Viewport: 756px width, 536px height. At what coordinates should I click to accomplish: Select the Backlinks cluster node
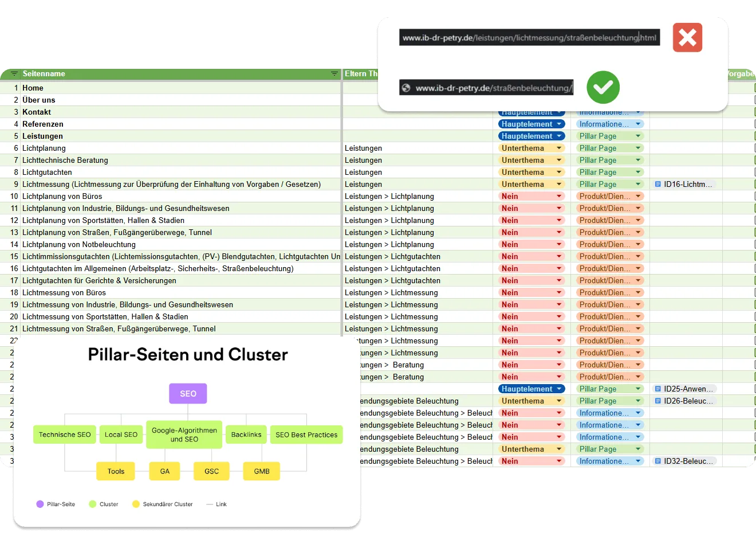tap(246, 435)
